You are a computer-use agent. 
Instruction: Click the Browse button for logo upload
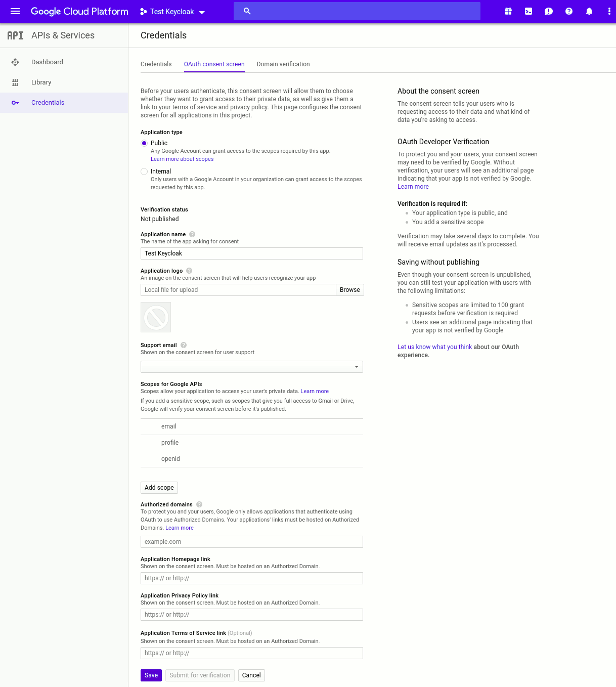(x=350, y=290)
